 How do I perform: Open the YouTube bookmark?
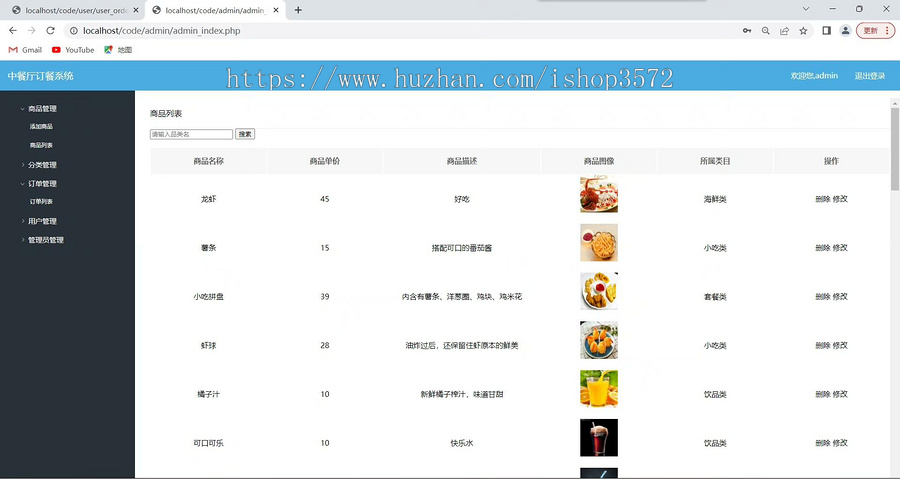click(x=73, y=50)
